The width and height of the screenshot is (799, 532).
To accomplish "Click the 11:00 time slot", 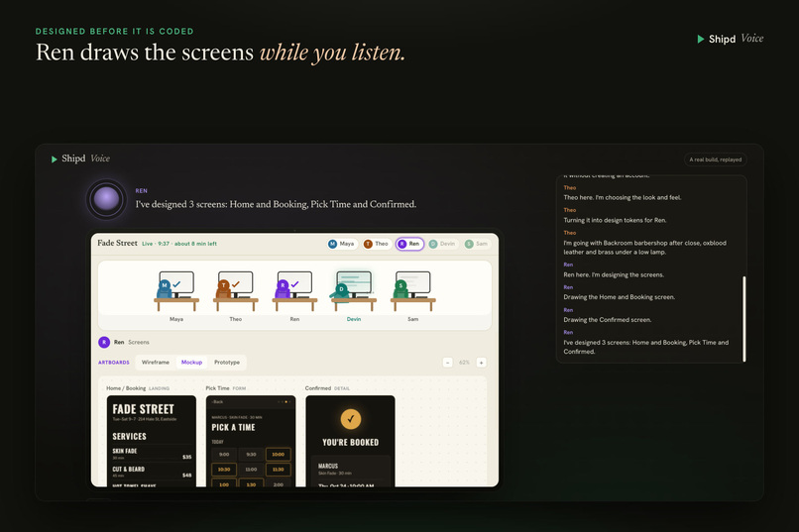I will 251,470.
